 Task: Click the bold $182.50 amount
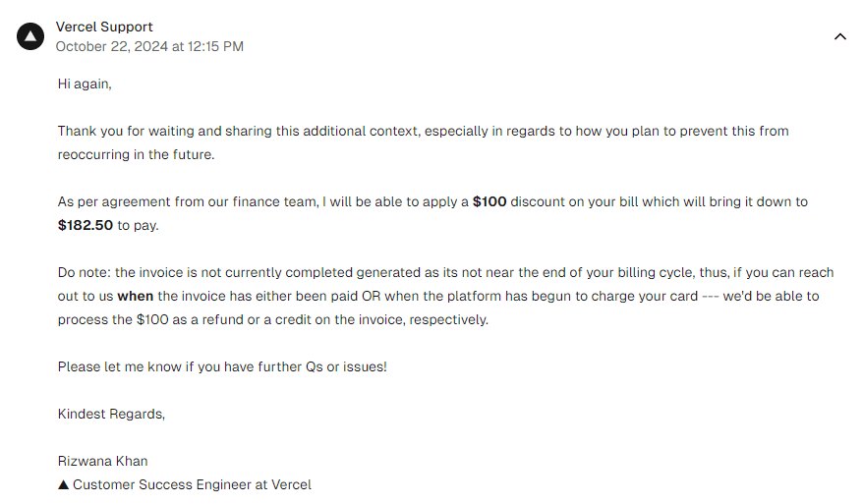pos(86,225)
